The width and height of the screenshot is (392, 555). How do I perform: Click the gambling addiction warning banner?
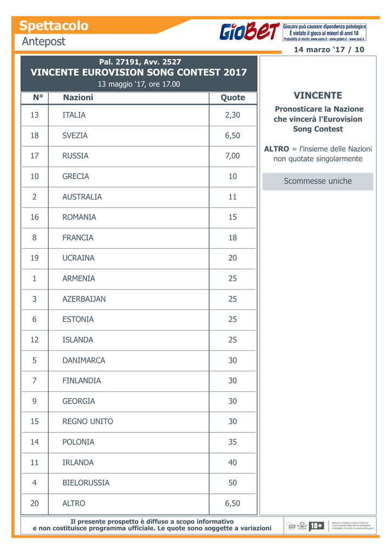click(x=324, y=32)
